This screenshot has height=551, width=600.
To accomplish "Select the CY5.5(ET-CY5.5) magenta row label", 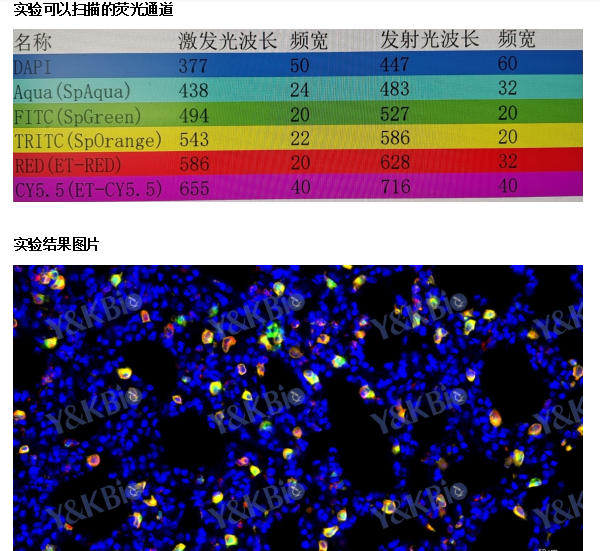I will pyautogui.click(x=88, y=187).
